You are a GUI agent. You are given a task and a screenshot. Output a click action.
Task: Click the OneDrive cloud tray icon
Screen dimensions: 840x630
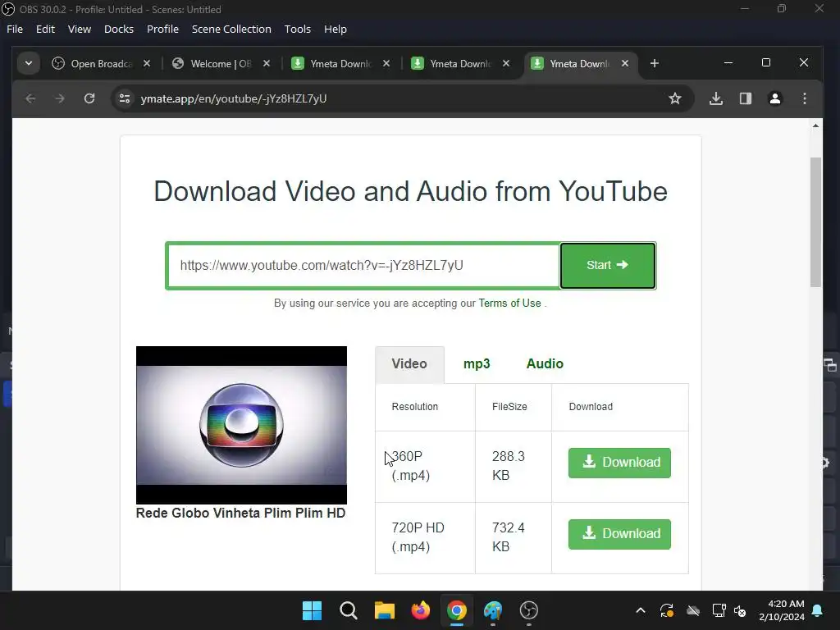click(693, 610)
